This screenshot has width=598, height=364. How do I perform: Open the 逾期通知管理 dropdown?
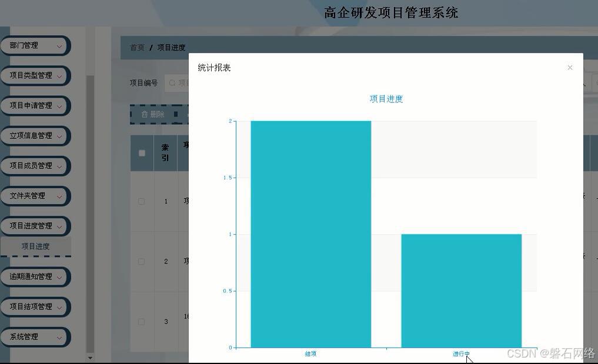coord(35,276)
